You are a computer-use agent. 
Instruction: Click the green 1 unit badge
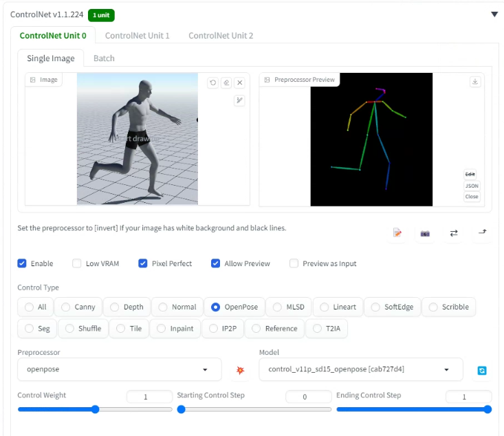point(101,15)
